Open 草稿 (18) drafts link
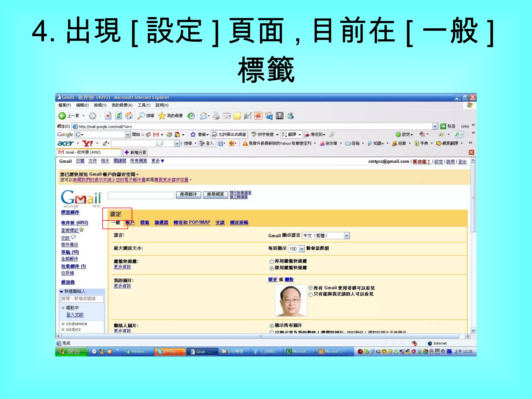Screen dimensions: 532x399 70,252
